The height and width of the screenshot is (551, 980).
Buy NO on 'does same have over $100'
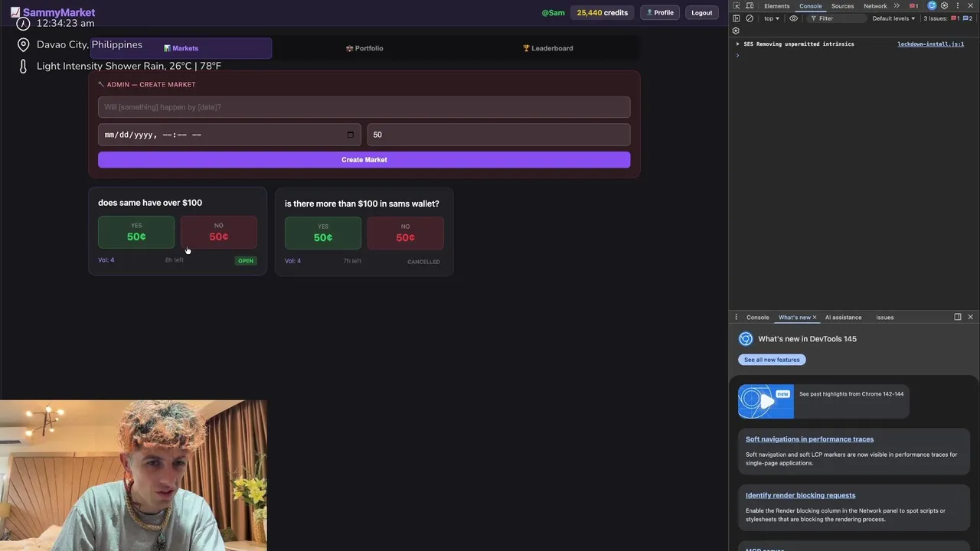[x=219, y=232]
